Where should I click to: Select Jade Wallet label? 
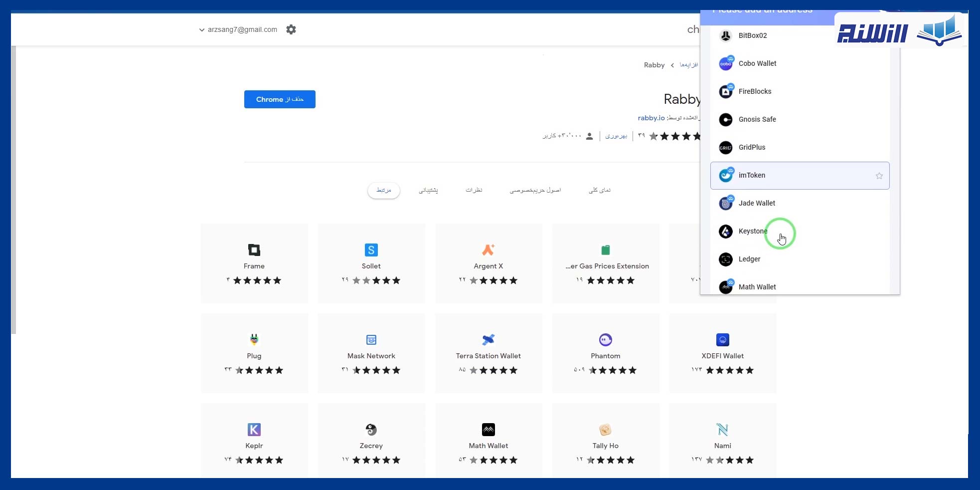(757, 203)
